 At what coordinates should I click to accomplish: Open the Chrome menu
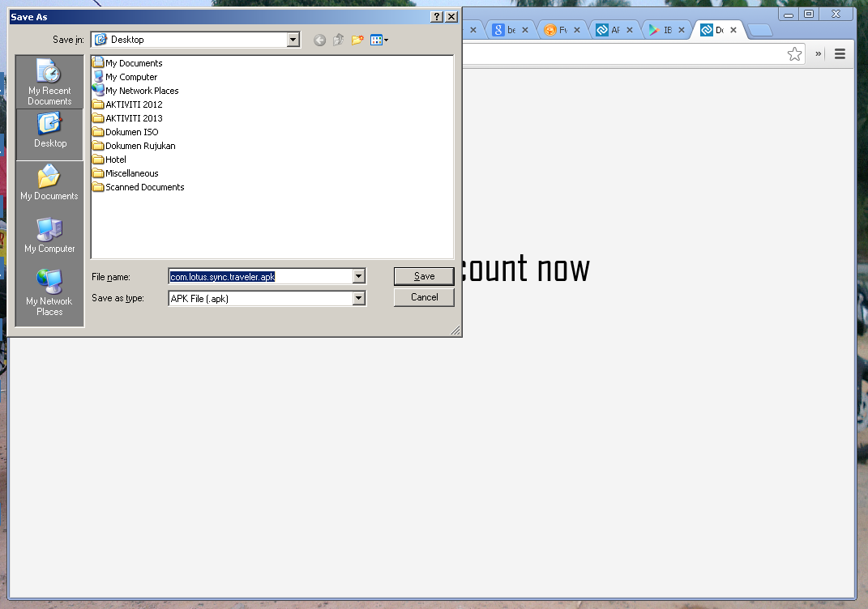pos(840,53)
